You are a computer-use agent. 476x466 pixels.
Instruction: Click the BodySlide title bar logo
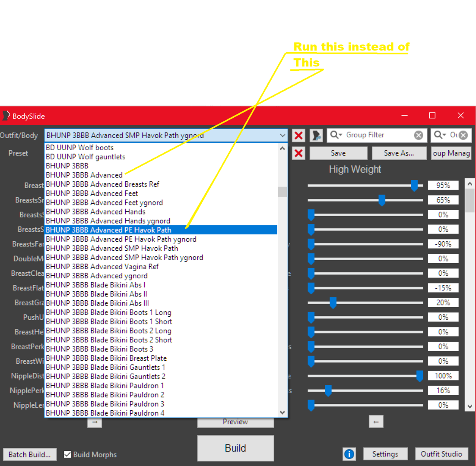6,116
